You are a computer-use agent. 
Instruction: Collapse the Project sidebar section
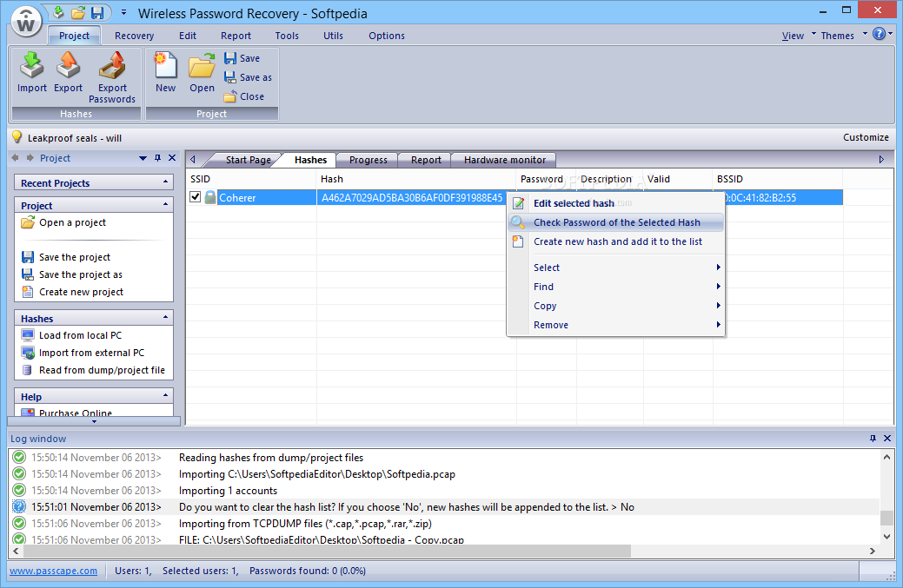pos(165,204)
